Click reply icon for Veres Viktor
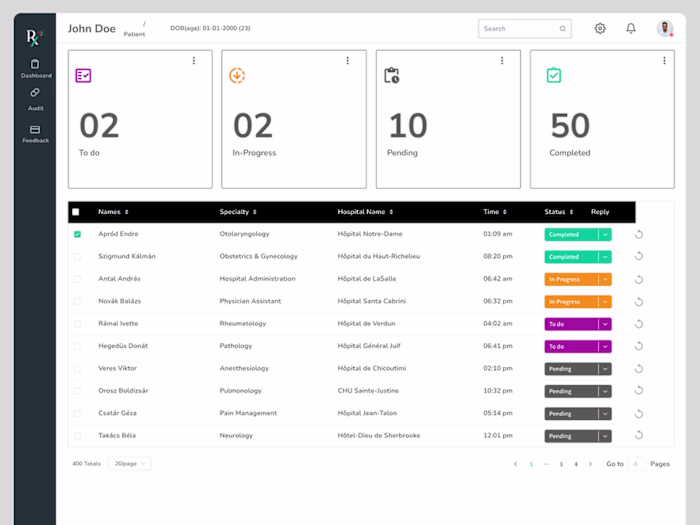700x525 pixels. coord(639,369)
